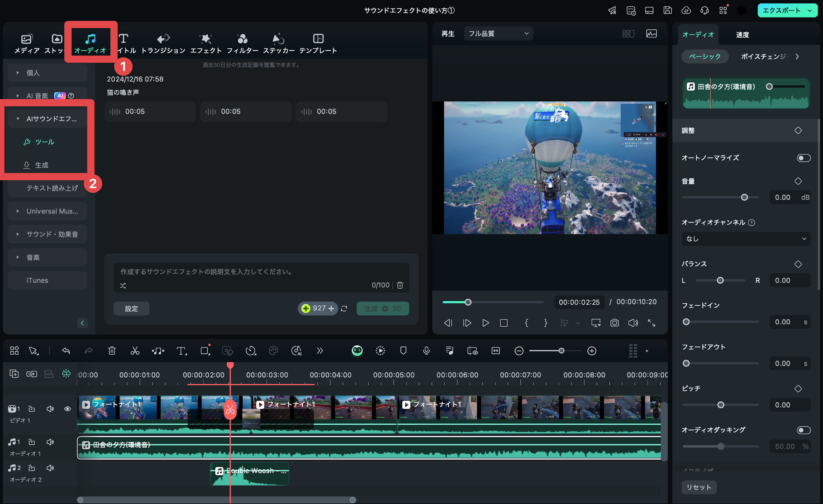This screenshot has height=504, width=823.
Task: Collapse the left sidebar panel arrow
Action: point(82,323)
